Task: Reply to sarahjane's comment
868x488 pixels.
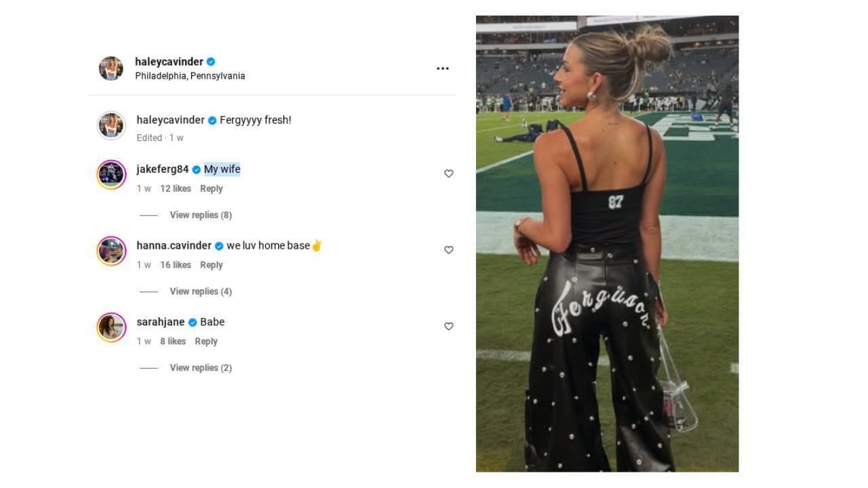Action: (x=206, y=341)
